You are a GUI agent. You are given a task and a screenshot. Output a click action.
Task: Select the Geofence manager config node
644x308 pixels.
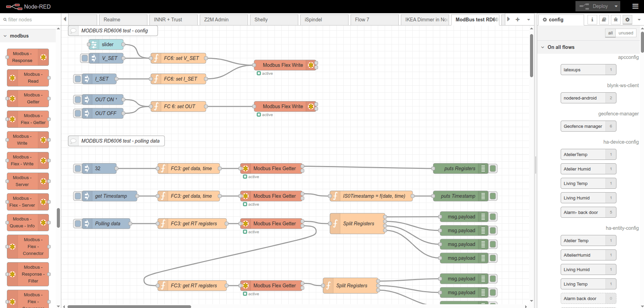583,126
